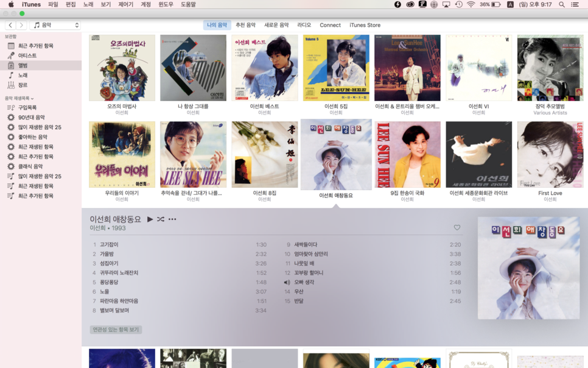Select 앨범 in the sidebar
This screenshot has width=588, height=368.
click(41, 65)
